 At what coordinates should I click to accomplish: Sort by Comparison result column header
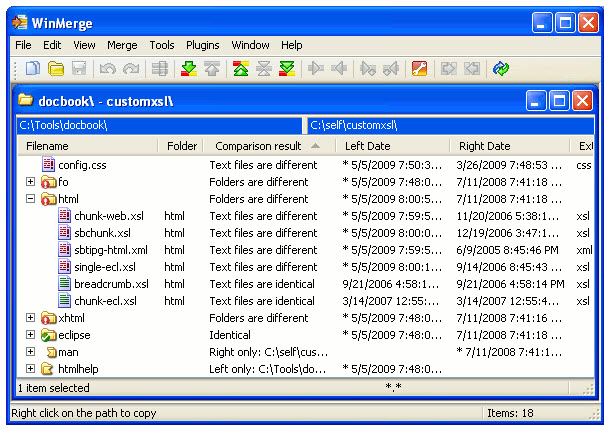(270, 146)
